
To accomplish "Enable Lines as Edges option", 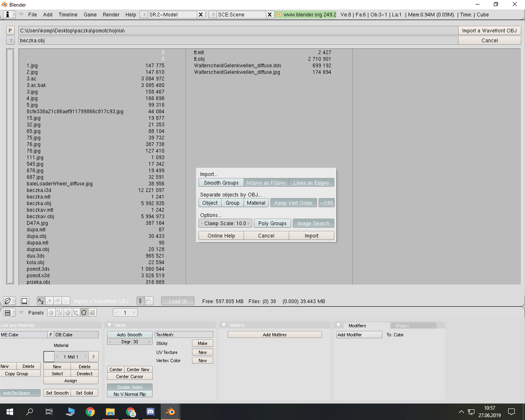I will point(311,183).
